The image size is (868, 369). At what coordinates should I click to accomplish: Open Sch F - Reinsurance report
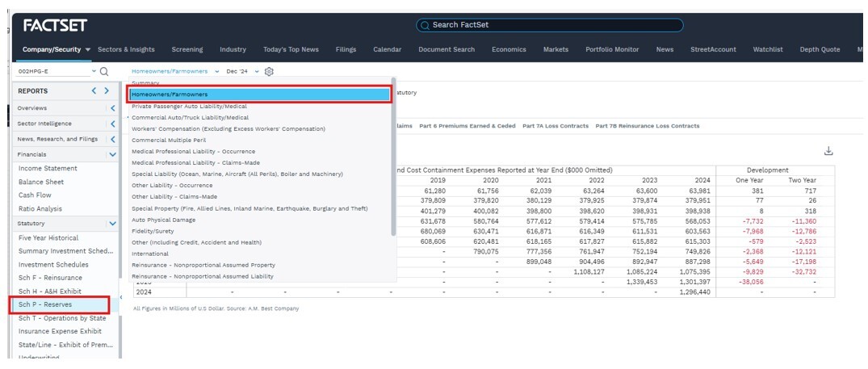pos(50,278)
